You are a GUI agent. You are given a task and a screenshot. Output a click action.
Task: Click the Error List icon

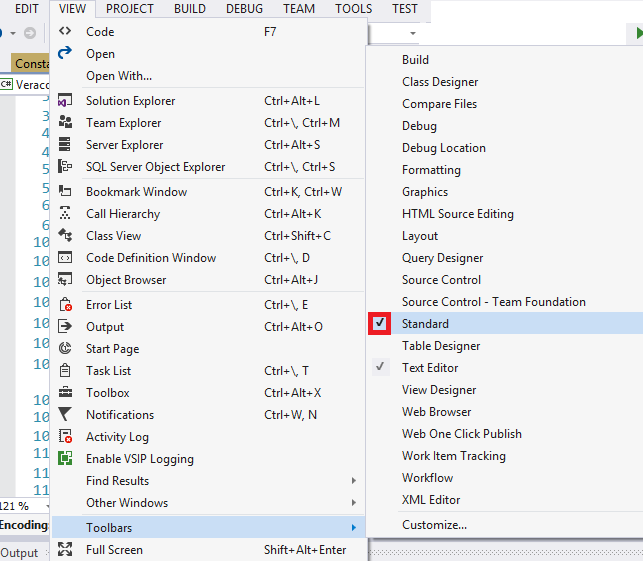pos(66,305)
